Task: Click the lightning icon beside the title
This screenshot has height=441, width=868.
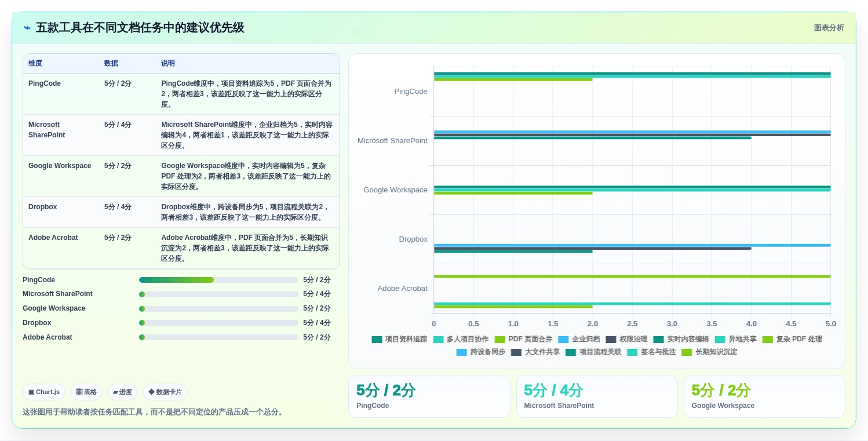Action: (x=27, y=28)
